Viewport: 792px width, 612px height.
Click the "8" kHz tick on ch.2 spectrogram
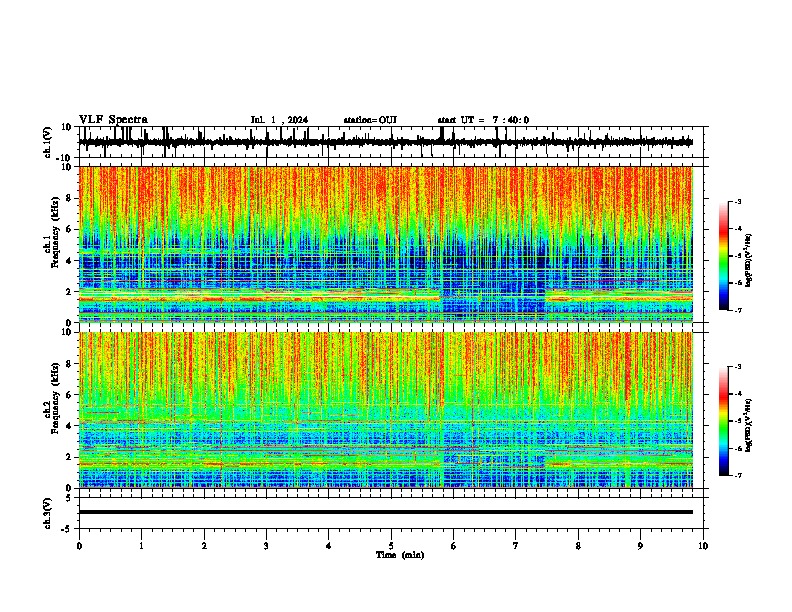coord(69,364)
